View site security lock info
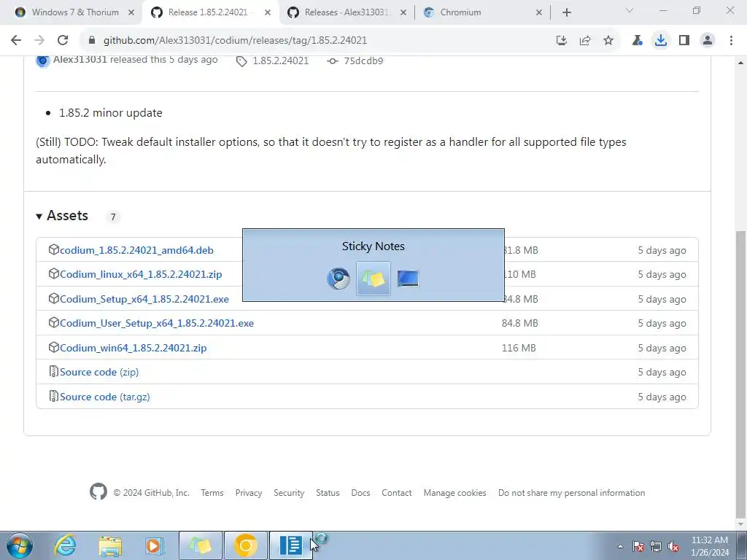The height and width of the screenshot is (560, 747). tap(92, 41)
